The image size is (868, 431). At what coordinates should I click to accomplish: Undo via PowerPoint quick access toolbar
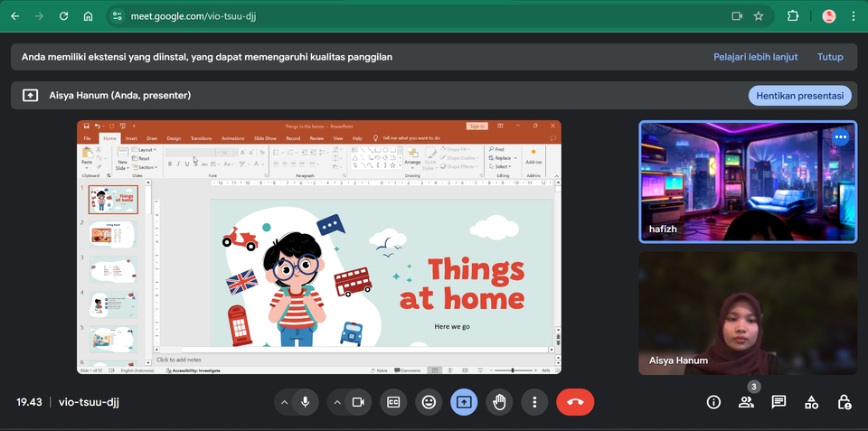(98, 126)
